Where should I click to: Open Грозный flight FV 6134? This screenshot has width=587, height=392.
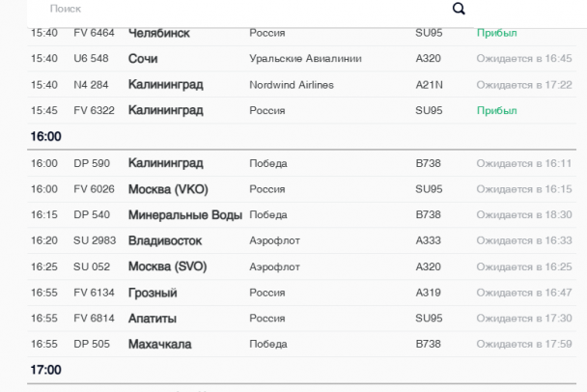tap(302, 293)
